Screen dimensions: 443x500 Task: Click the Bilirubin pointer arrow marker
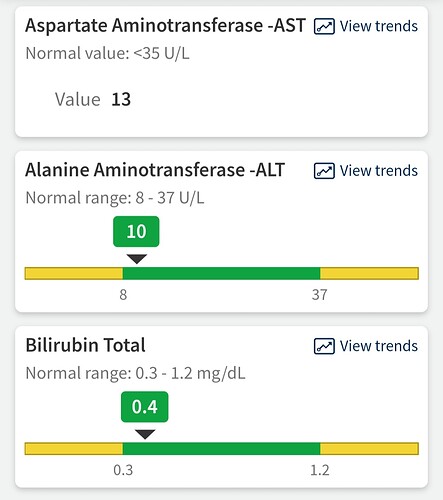(145, 434)
